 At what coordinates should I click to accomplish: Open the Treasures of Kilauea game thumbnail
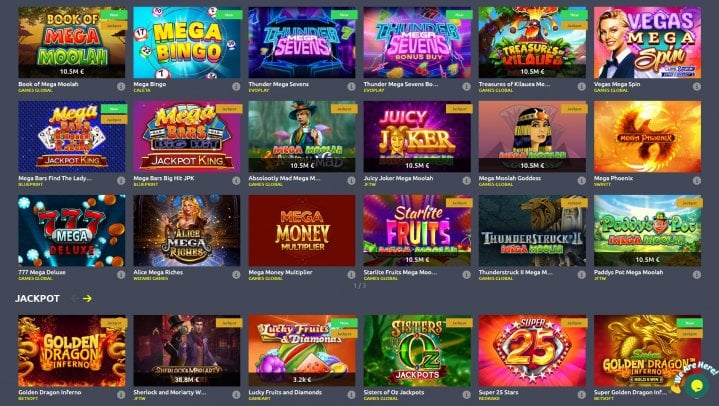(532, 42)
